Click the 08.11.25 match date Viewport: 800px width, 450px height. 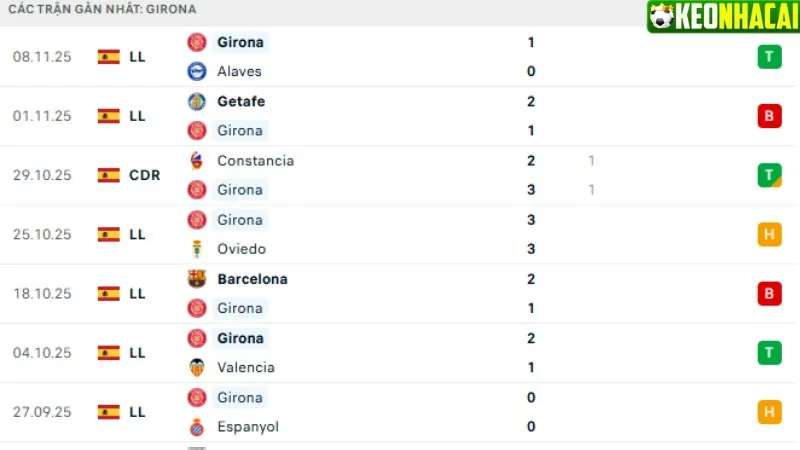43,57
